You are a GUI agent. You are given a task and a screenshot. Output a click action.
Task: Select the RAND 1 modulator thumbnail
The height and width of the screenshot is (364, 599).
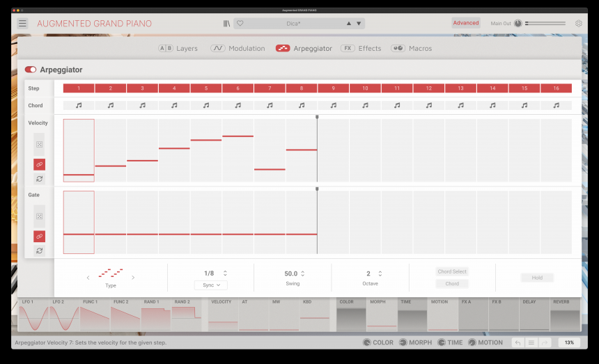point(156,315)
